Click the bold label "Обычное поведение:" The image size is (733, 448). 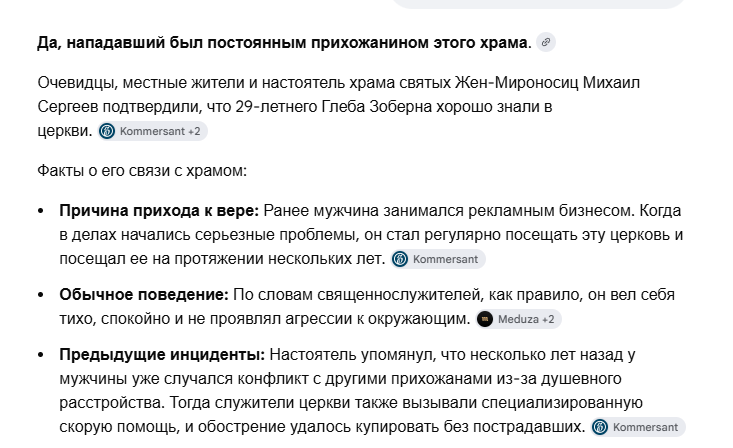[x=144, y=295]
